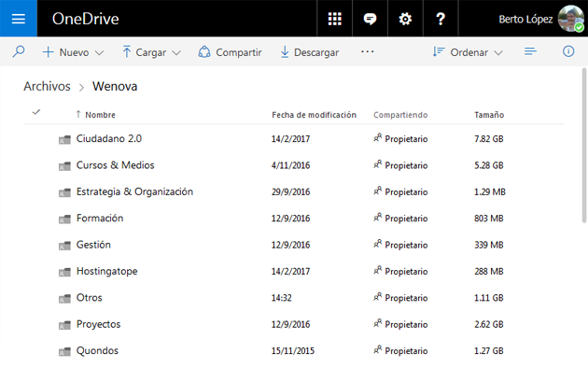This screenshot has width=588, height=368.
Task: Click the Descargar button
Action: pyautogui.click(x=310, y=52)
